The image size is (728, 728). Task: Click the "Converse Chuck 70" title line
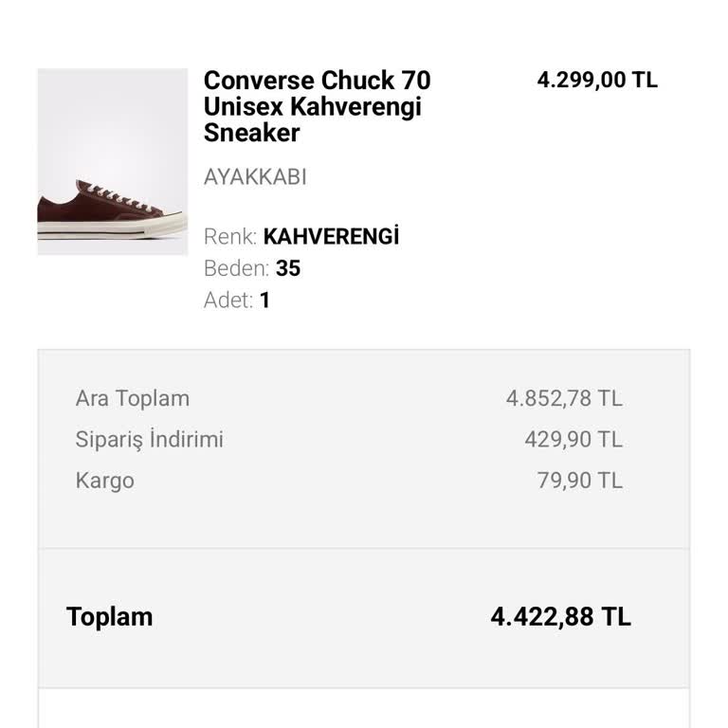[317, 80]
